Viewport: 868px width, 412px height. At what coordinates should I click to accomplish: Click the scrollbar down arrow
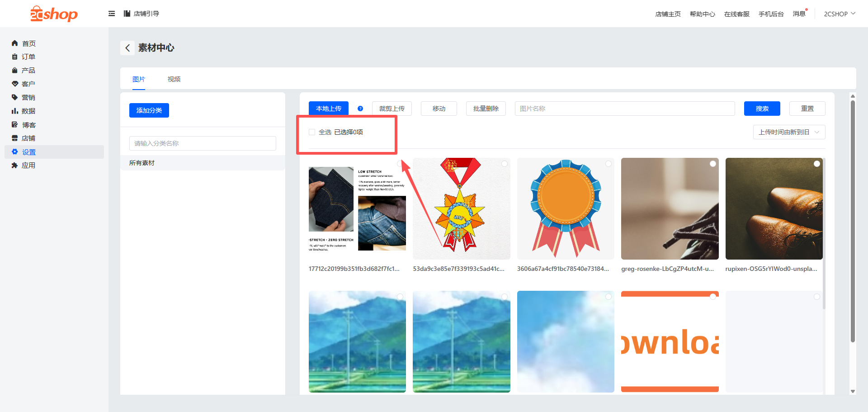853,392
